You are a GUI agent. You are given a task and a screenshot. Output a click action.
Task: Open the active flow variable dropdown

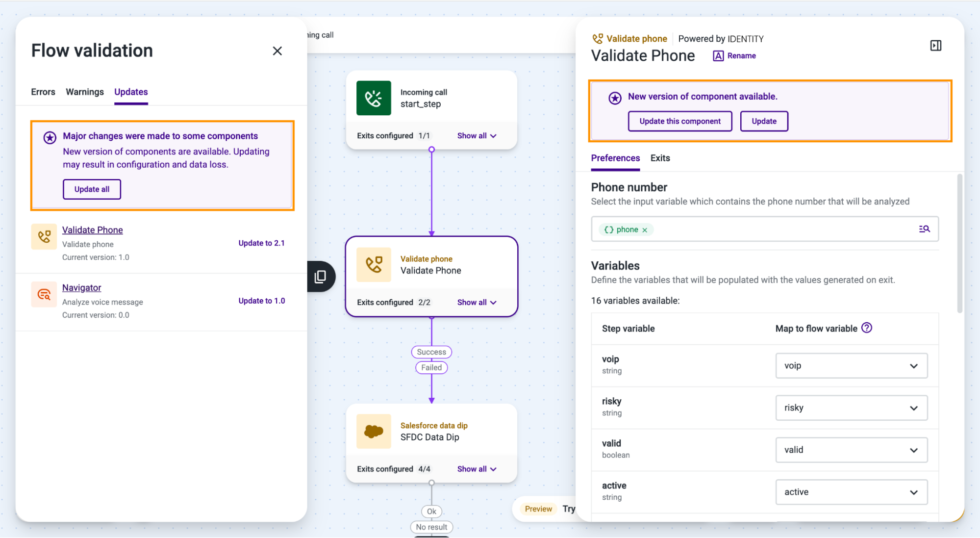tap(851, 492)
